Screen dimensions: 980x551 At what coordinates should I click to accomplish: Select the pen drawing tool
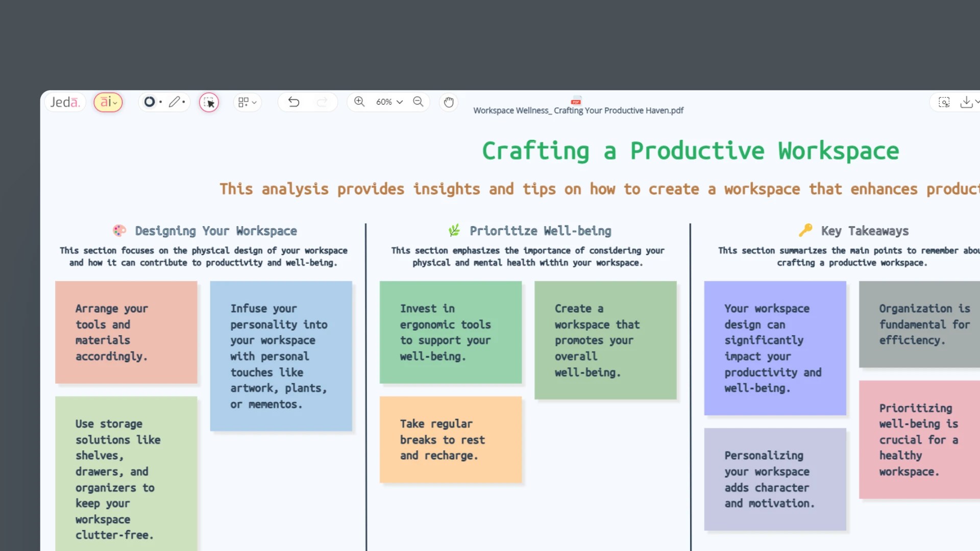point(174,102)
